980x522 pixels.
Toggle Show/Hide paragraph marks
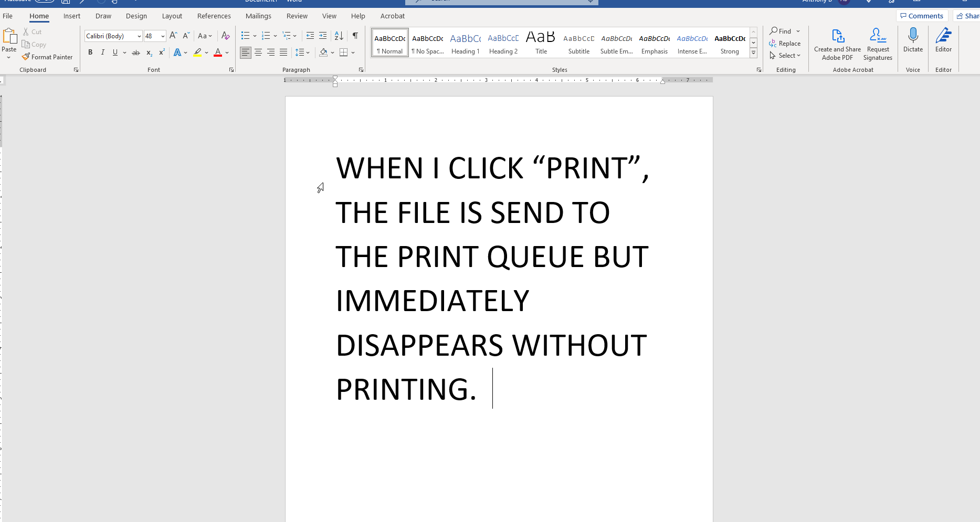355,36
